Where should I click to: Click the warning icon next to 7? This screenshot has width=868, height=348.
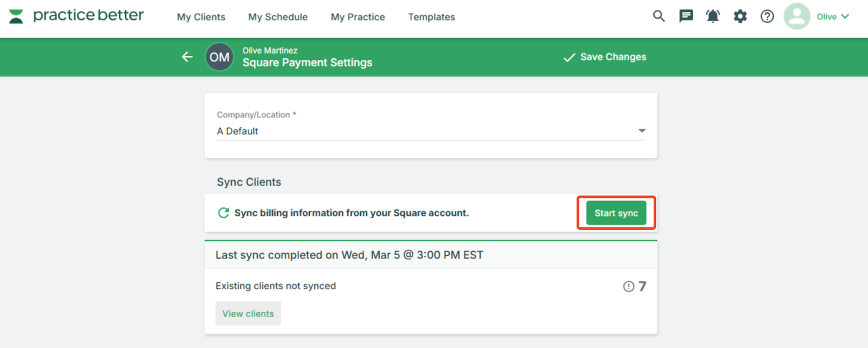[628, 286]
